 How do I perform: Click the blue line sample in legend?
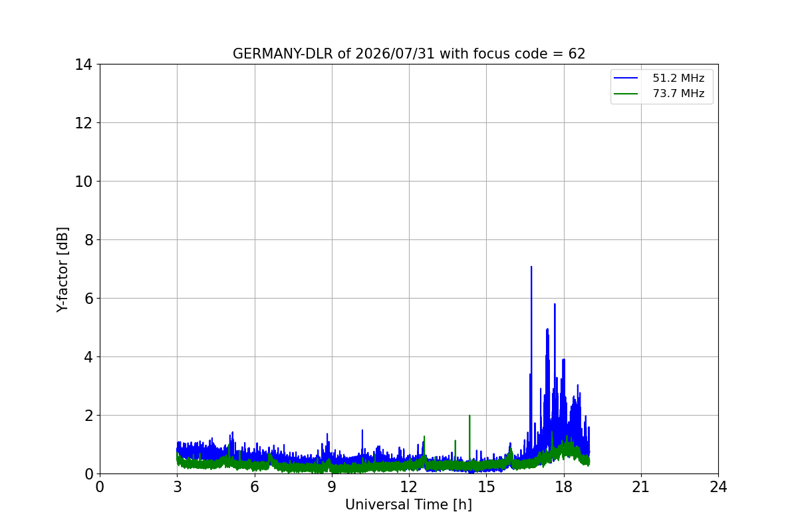coord(626,78)
